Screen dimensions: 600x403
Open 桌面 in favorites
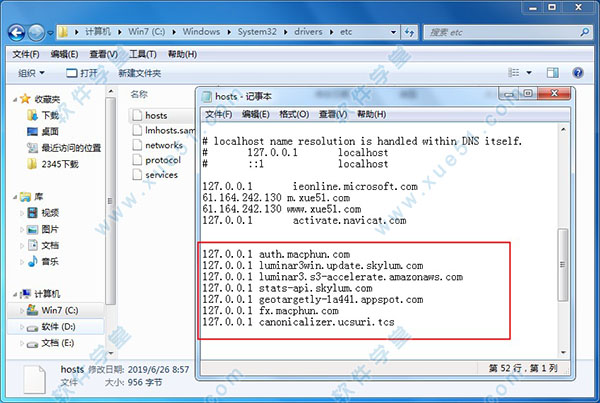point(42,131)
